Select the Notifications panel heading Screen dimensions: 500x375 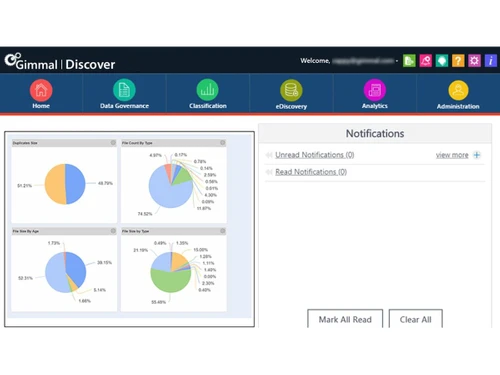click(375, 134)
